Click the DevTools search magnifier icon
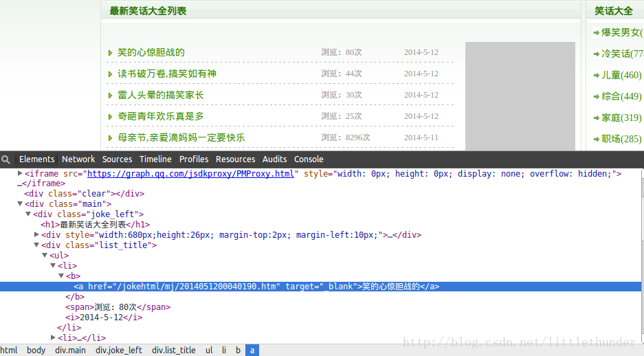 [5, 159]
